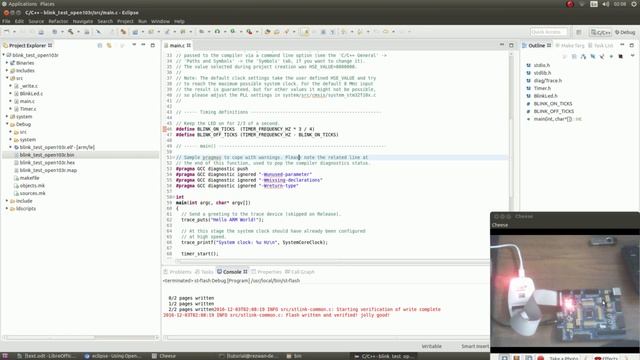Viewport: 640px width, 360px height.
Task: Open the Outline view menu arrow
Action: coord(633,56)
